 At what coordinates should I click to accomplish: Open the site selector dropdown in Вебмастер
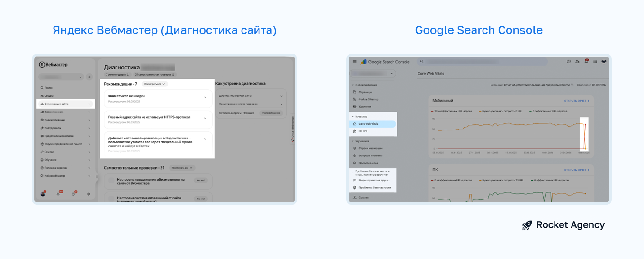coord(61,77)
